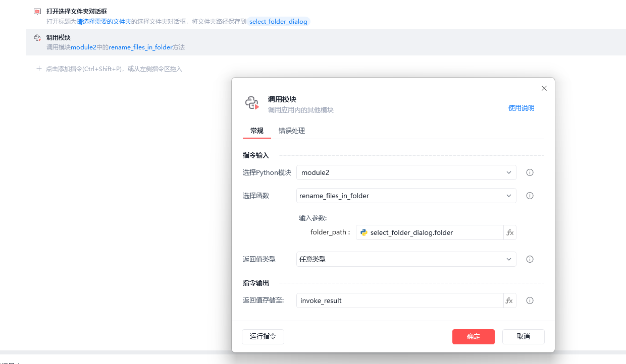This screenshot has height=364, width=626.
Task: Show info icon for return value storage
Action: tap(530, 300)
